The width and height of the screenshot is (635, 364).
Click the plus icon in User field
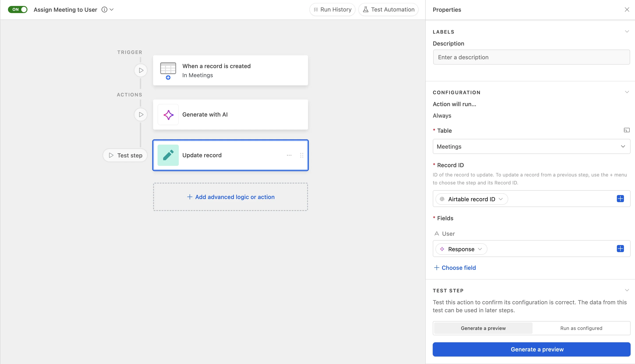click(x=620, y=249)
